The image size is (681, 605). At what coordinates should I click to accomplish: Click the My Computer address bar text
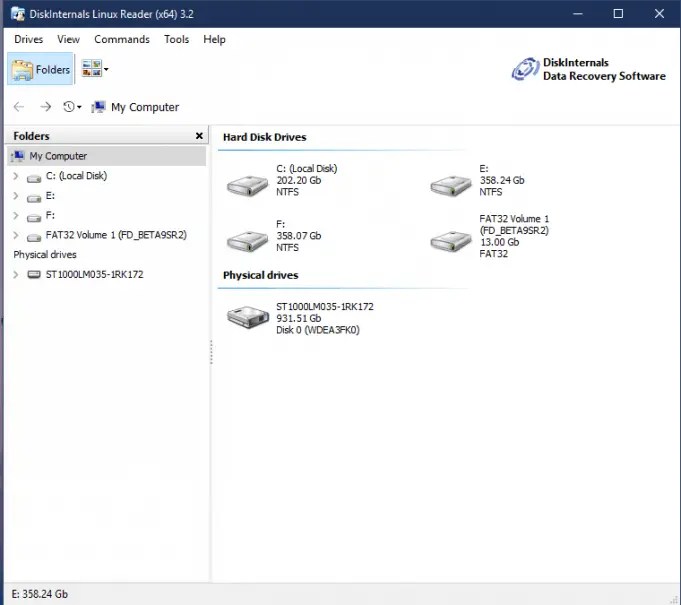coord(145,107)
